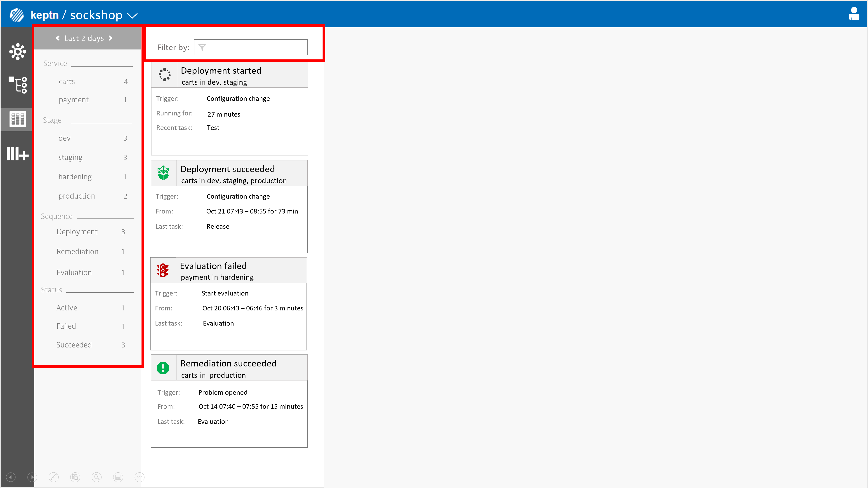This screenshot has height=488, width=868.
Task: Click the next slide arrow at the bottom
Action: click(32, 477)
